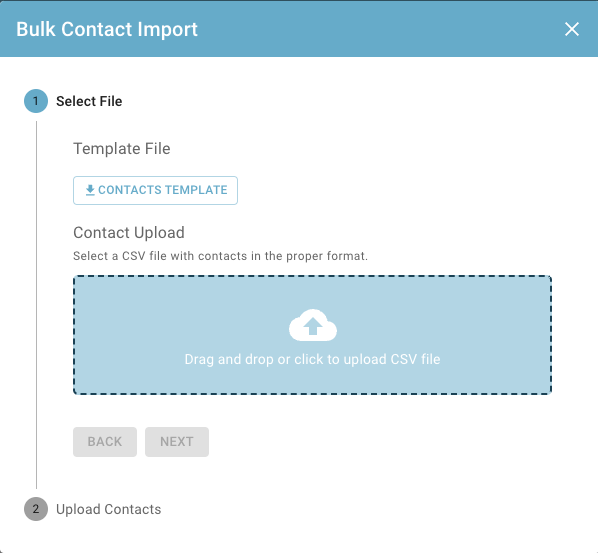Click the 'Select a CSV file' description text

[220, 256]
